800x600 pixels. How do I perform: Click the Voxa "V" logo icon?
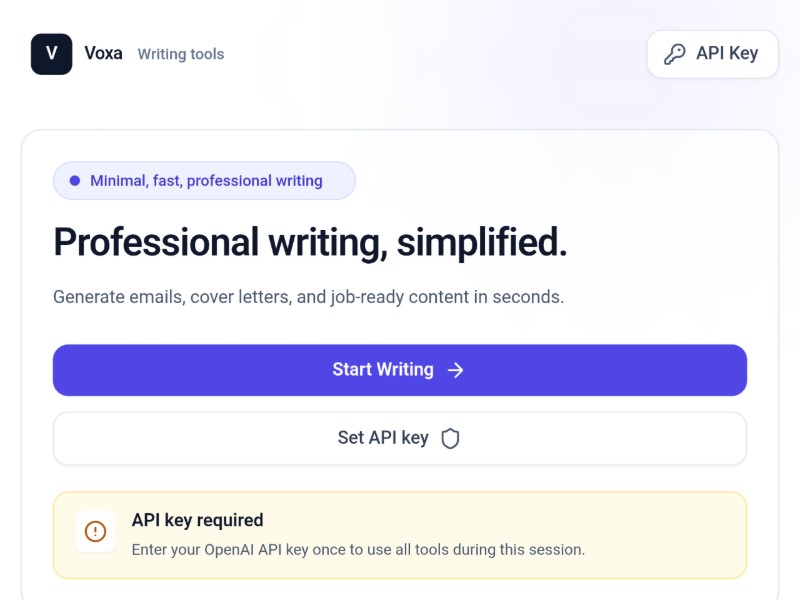(51, 54)
